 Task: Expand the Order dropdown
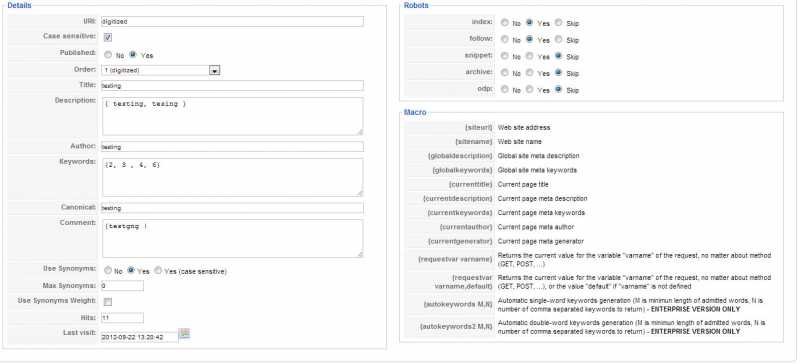pyautogui.click(x=215, y=70)
